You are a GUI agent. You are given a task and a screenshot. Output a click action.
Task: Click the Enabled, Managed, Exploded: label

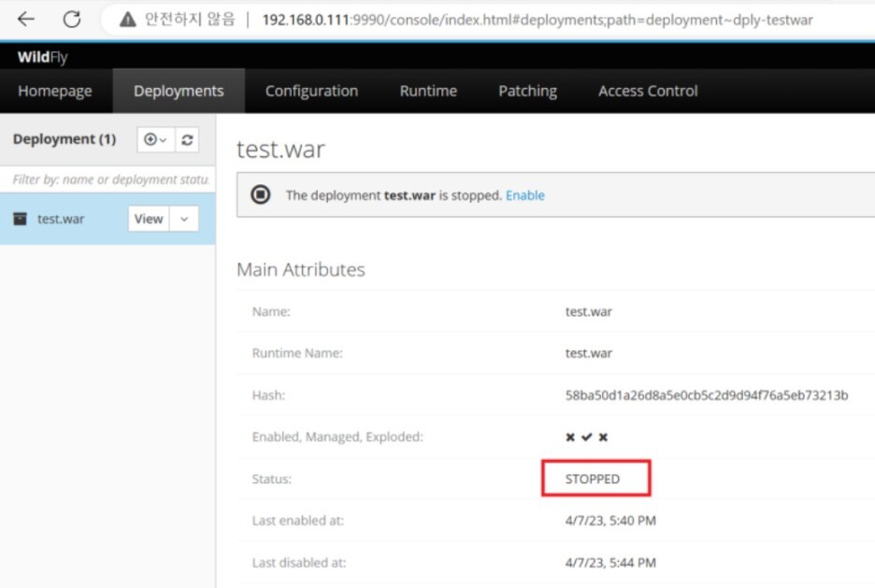click(x=337, y=437)
